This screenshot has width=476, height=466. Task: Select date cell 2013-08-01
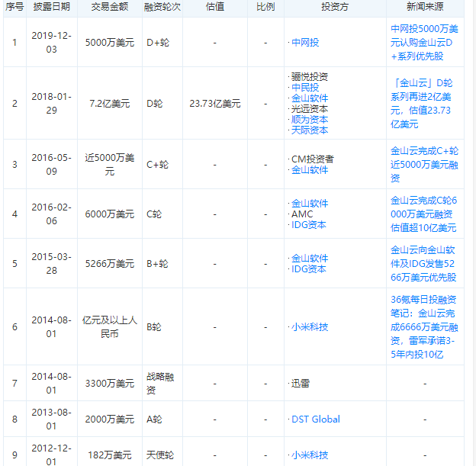click(52, 419)
